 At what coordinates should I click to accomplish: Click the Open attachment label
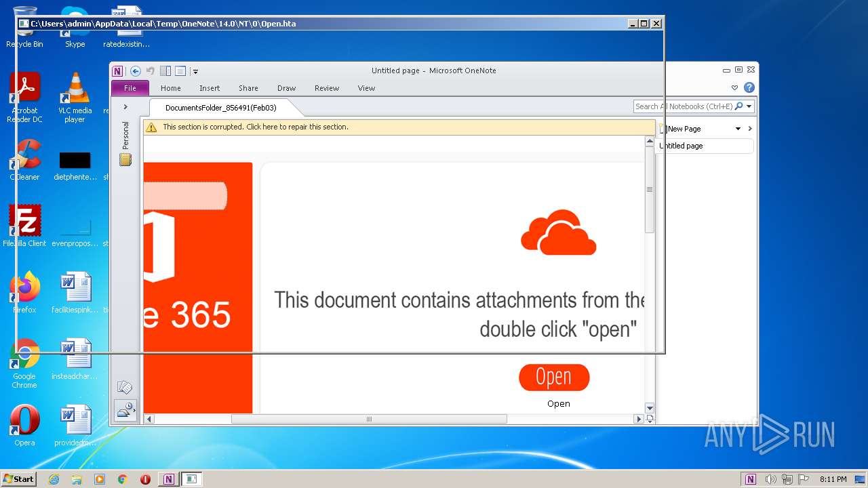pyautogui.click(x=559, y=404)
